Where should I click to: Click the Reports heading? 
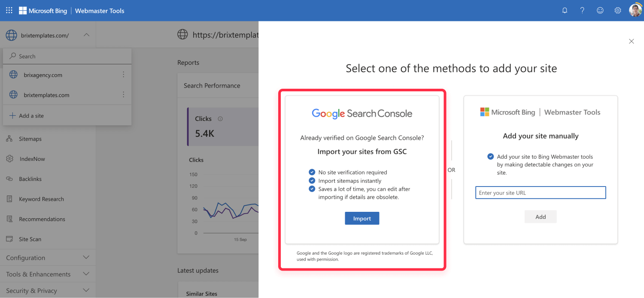(x=188, y=63)
